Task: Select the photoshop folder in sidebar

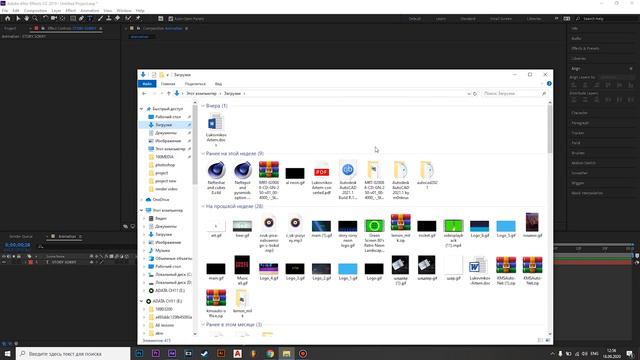Action: 165,165
